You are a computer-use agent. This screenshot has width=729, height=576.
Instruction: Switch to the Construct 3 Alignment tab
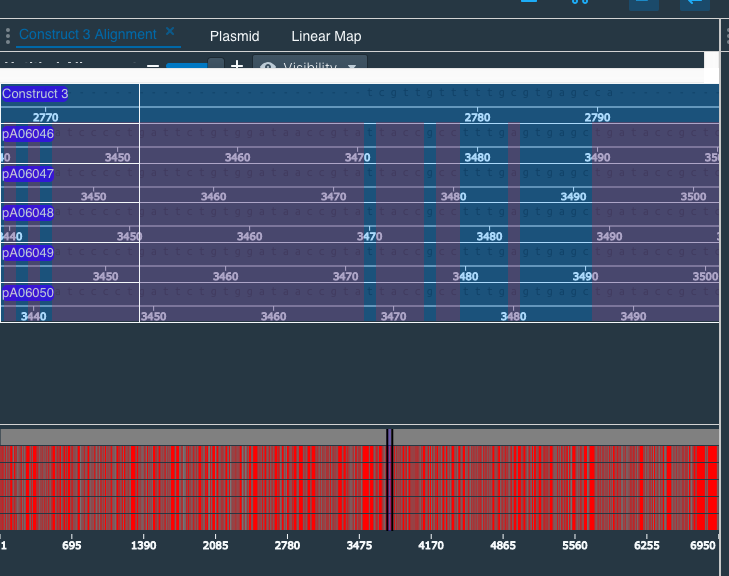[x=87, y=34]
